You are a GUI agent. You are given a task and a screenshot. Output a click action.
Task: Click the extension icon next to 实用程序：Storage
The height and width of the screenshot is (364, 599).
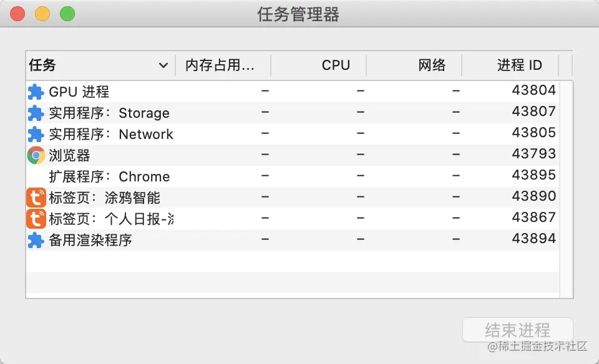tap(37, 113)
